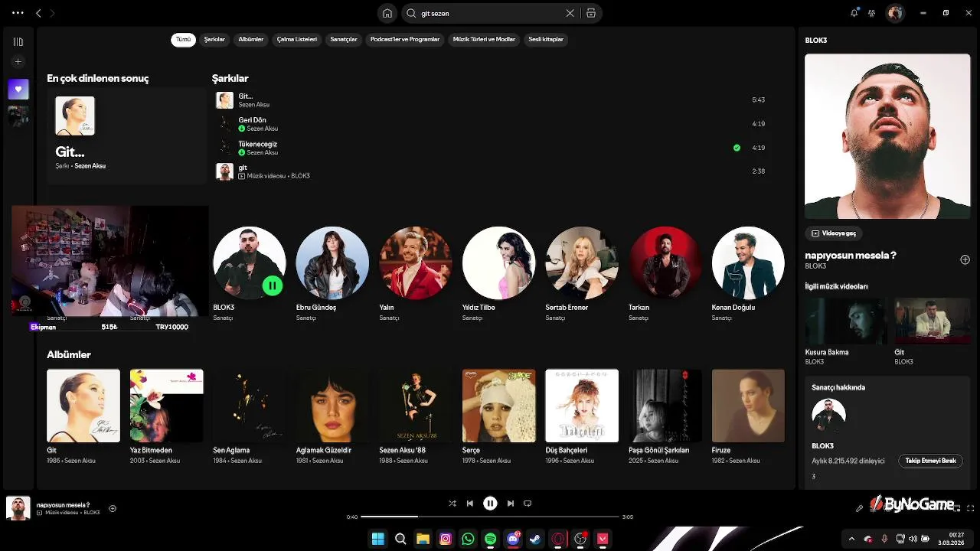Switch to the Sesli kitaplar tab
980x551 pixels.
pos(546,40)
